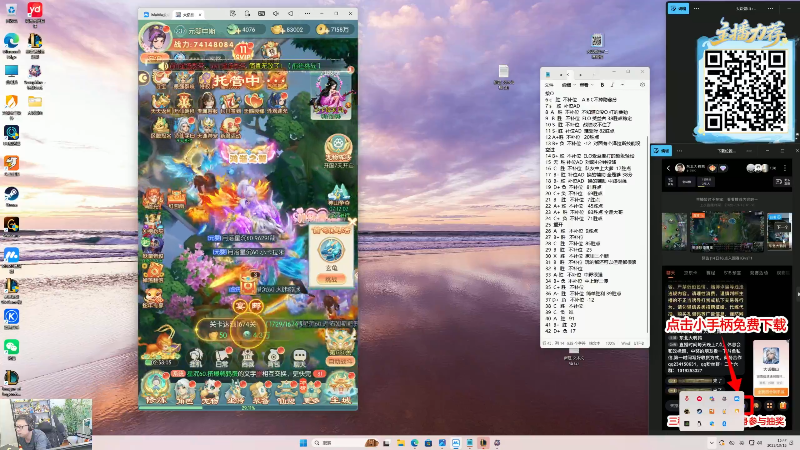Open the emulator more options menu
The width and height of the screenshot is (800, 450).
[307, 14]
